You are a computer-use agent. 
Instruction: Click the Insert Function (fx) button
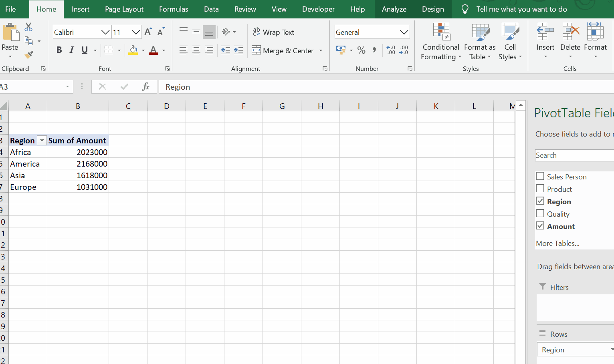[x=145, y=86]
